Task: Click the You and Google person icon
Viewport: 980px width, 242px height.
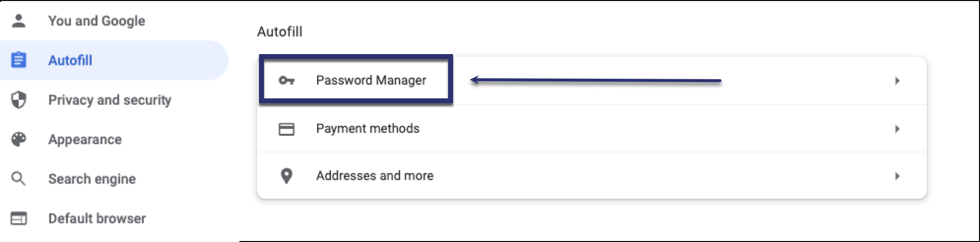Action: (19, 21)
